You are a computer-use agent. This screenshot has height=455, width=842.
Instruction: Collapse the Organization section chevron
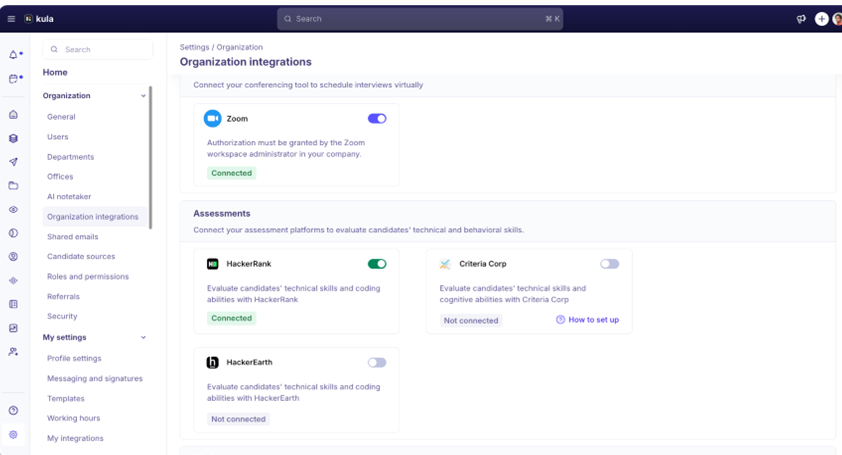click(143, 96)
